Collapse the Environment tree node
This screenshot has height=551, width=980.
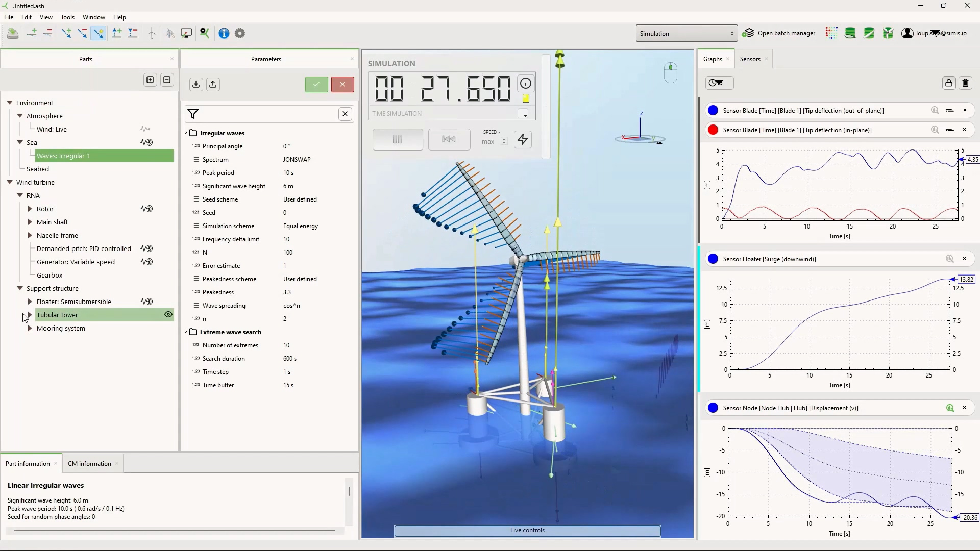(x=9, y=103)
